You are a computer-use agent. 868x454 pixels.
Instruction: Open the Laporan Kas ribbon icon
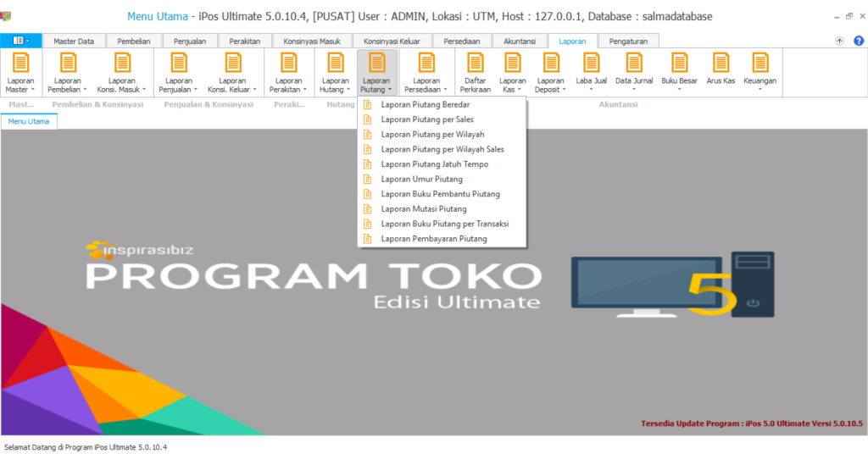(513, 73)
